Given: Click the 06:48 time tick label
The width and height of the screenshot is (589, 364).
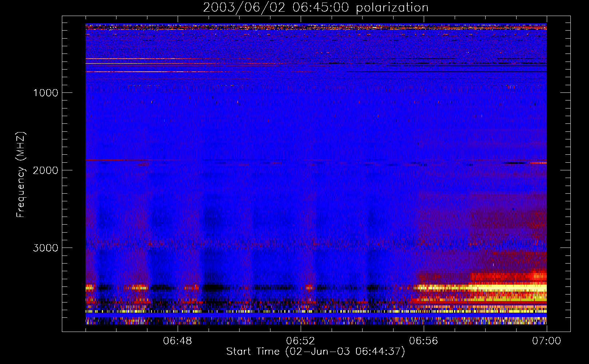Looking at the screenshot, I should [178, 341].
